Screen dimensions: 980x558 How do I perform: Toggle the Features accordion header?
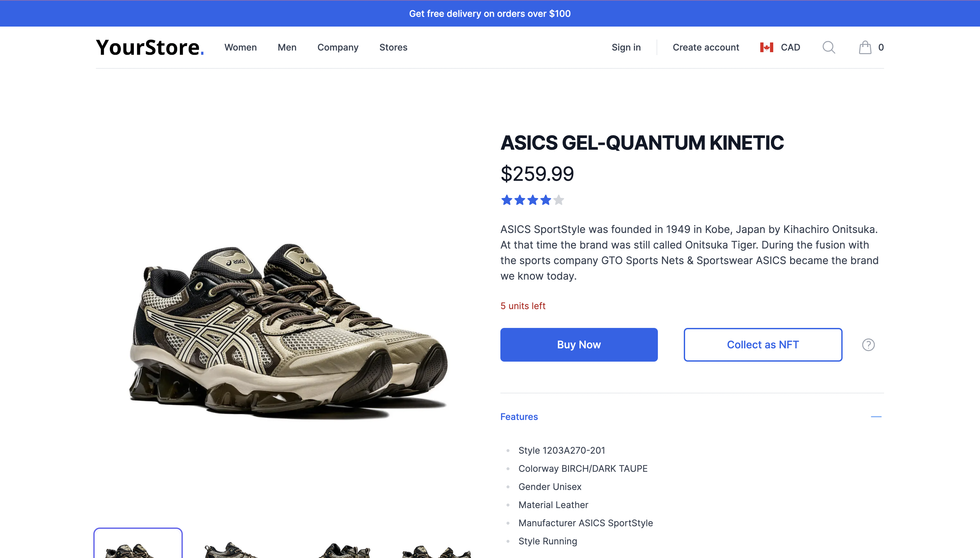tap(519, 417)
